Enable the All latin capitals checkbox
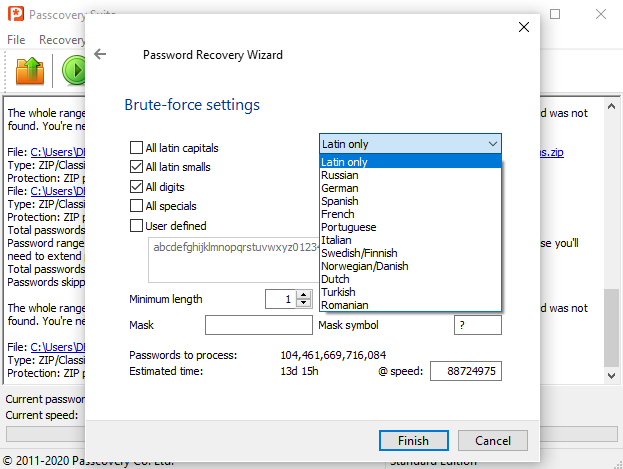The image size is (623, 469). [x=136, y=147]
